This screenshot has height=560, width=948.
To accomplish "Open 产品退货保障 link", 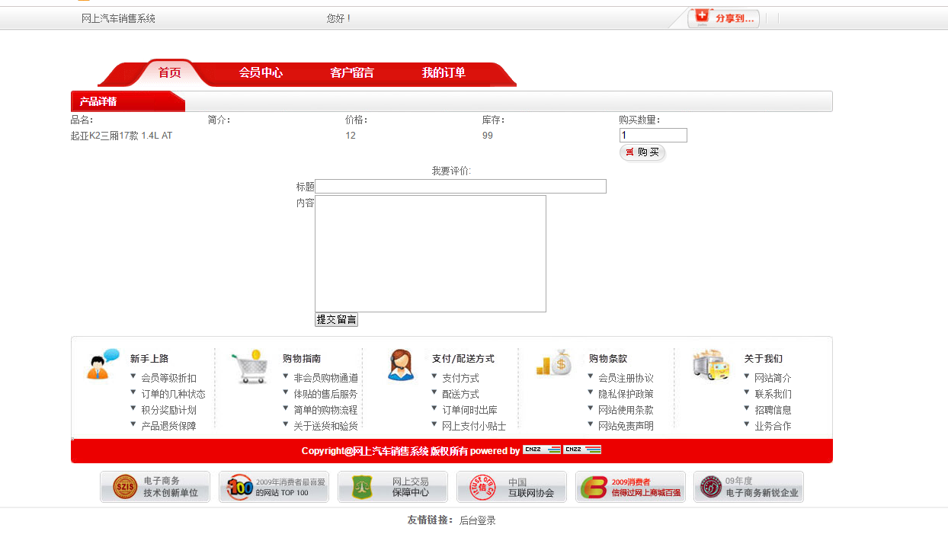I will click(x=168, y=426).
